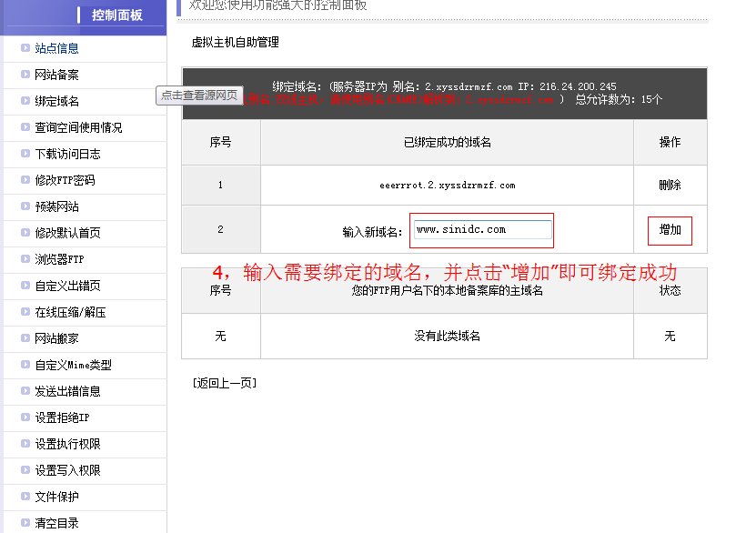Click 删除 for the bound domain
756x533 pixels.
click(x=670, y=185)
